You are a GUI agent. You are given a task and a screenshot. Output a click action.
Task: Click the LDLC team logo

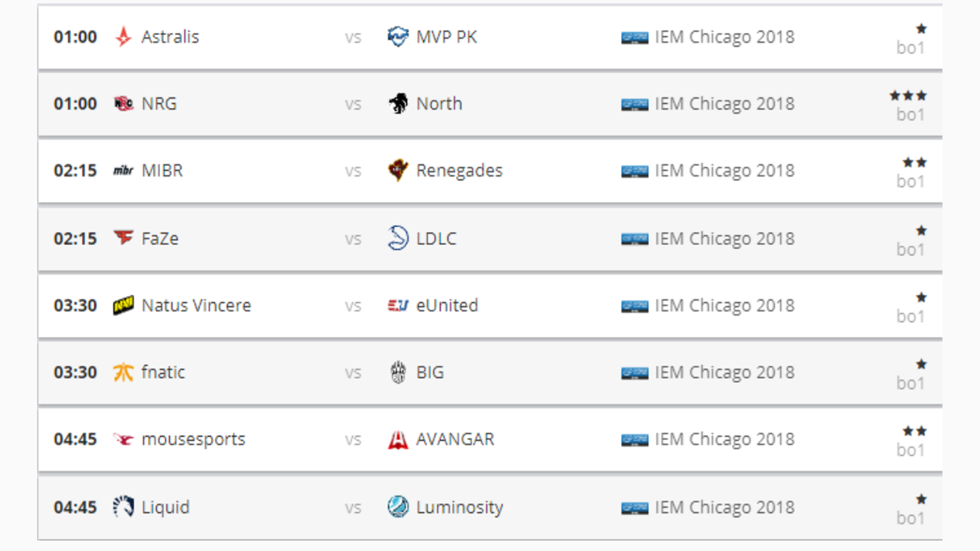(398, 238)
